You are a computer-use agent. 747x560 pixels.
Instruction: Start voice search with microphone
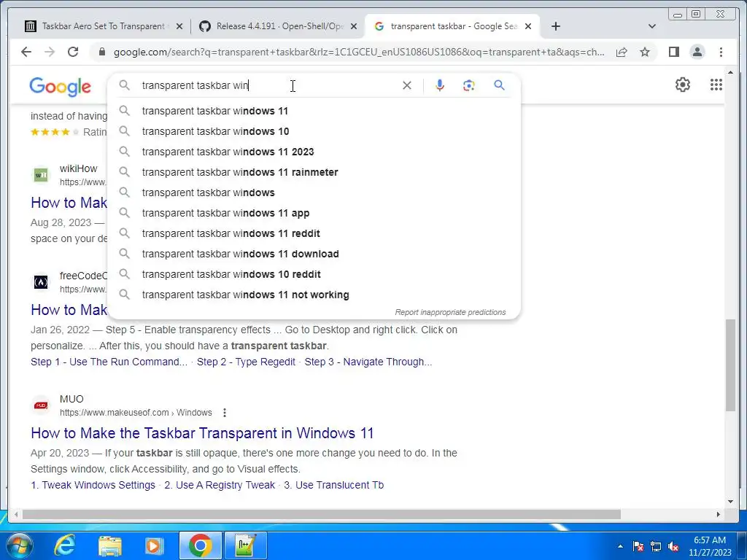coord(440,85)
